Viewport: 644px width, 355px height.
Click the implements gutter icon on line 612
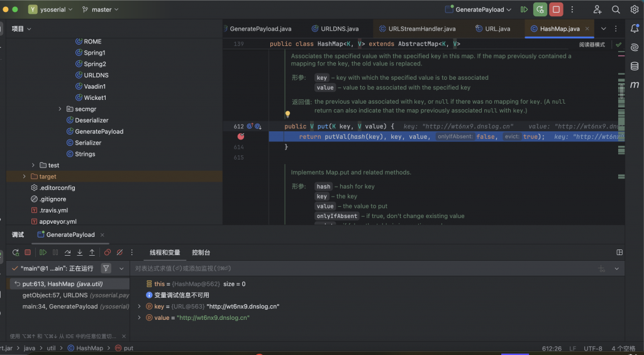click(250, 126)
